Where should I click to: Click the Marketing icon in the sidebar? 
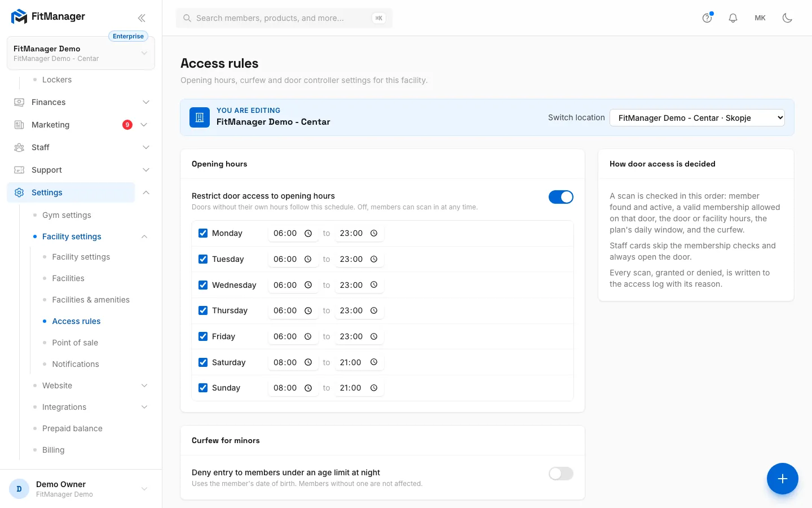19,125
